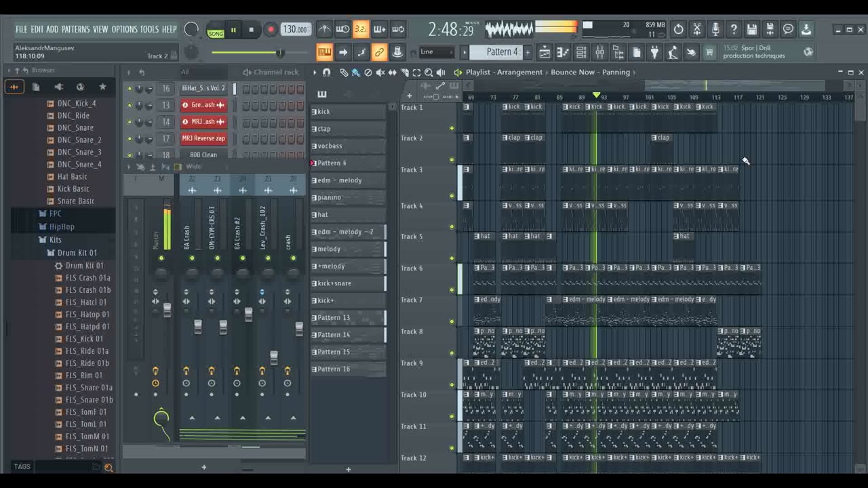Toggle Playlist snap magnet
868x488 pixels.
(326, 72)
